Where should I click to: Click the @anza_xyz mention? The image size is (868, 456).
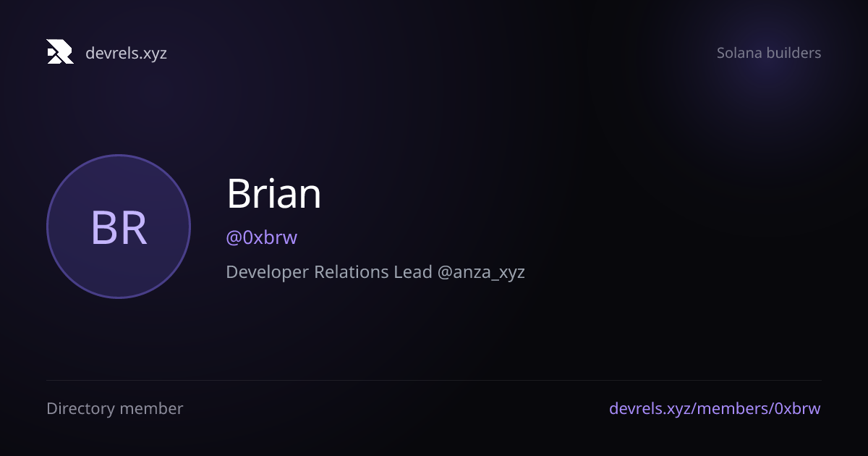(x=481, y=273)
